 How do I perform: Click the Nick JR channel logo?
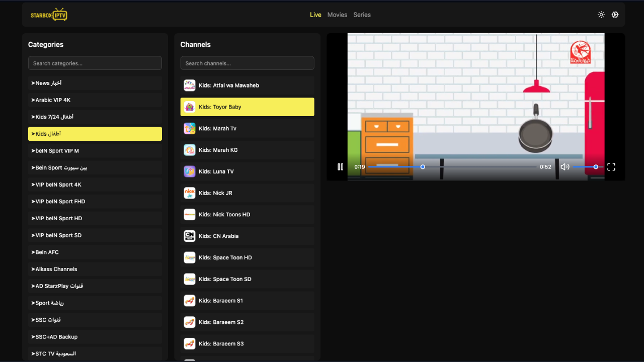190,193
